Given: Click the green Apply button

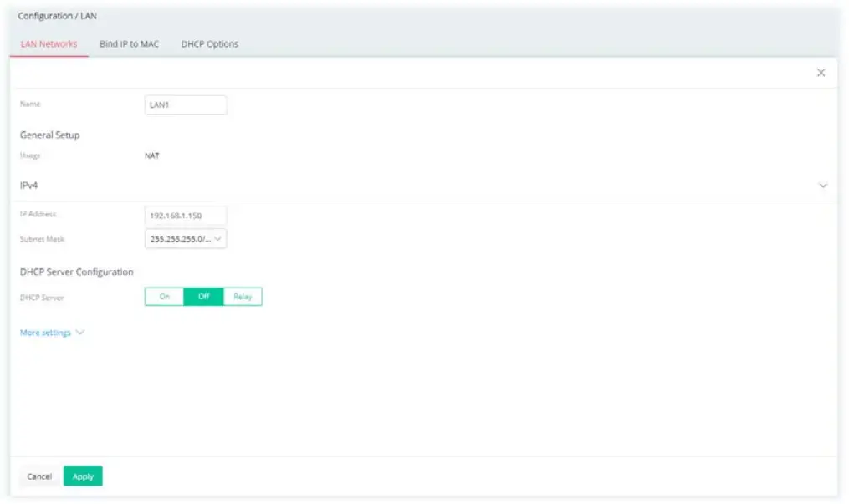Looking at the screenshot, I should click(83, 476).
